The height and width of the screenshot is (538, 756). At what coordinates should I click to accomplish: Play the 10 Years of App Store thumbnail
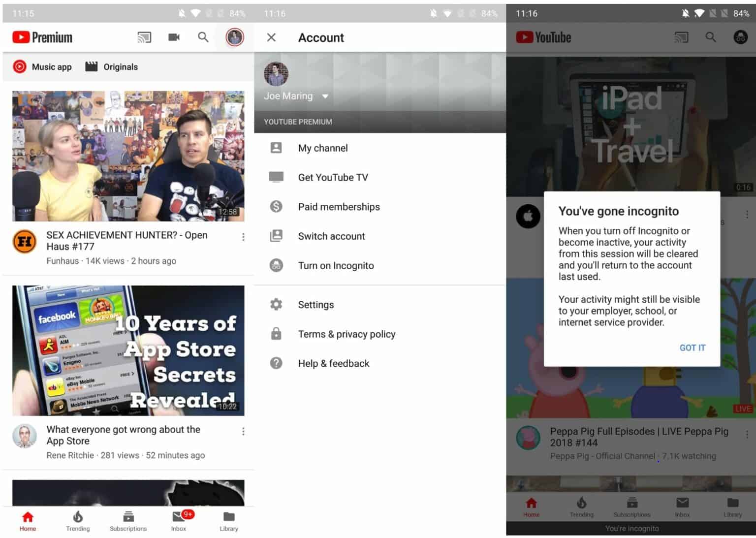(x=128, y=350)
